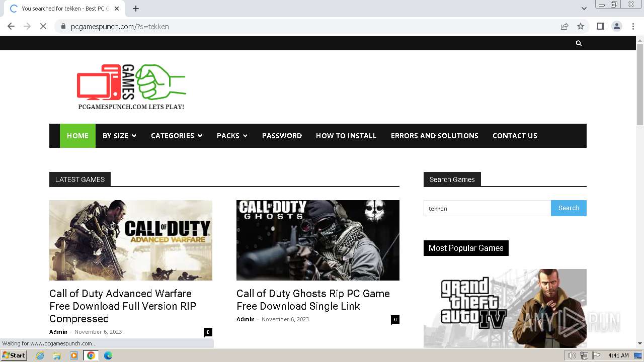The width and height of the screenshot is (644, 362).
Task: Open the HOME menu item
Action: [77, 136]
